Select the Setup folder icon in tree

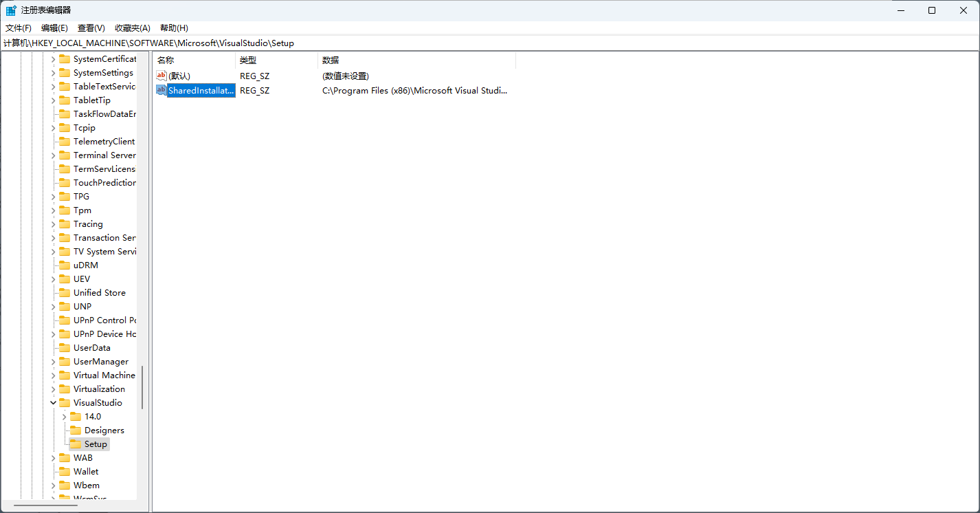point(76,444)
